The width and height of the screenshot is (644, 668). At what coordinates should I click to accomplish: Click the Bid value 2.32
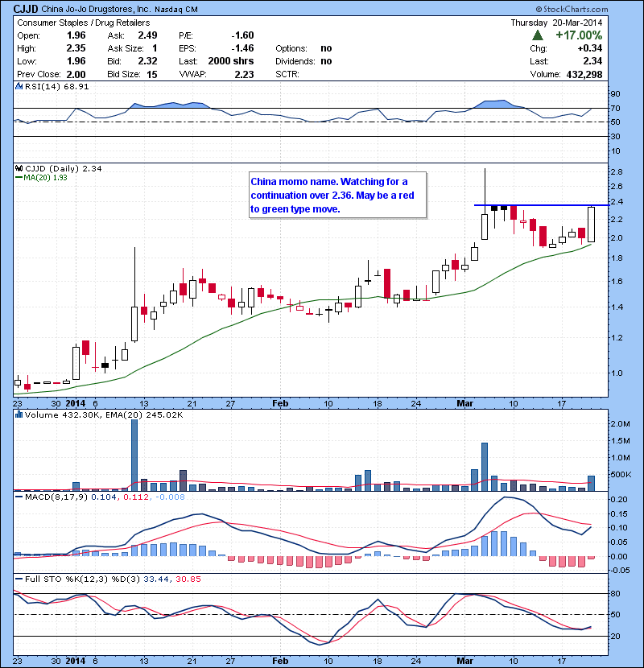point(147,61)
